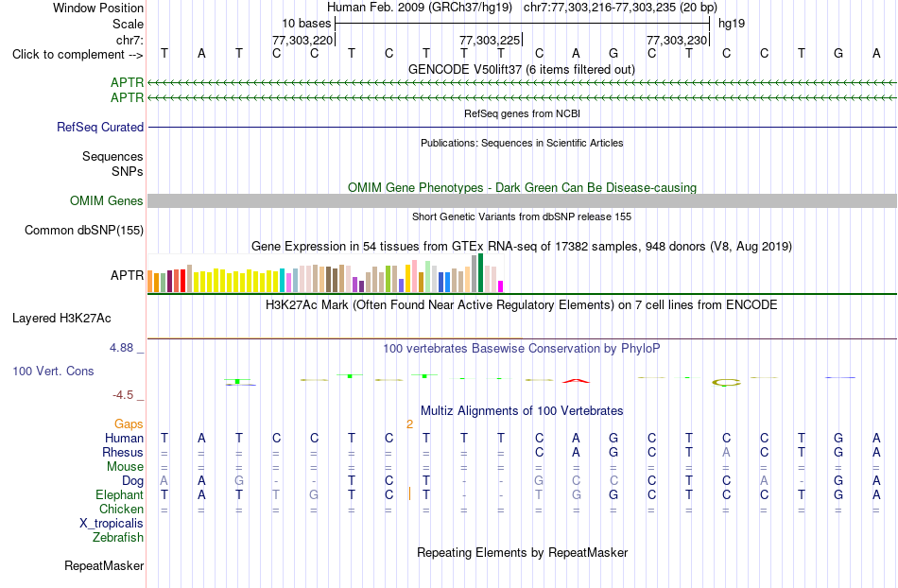This screenshot has height=588, width=898.
Task: Click the gray OMIM Genes bar
Action: (523, 201)
